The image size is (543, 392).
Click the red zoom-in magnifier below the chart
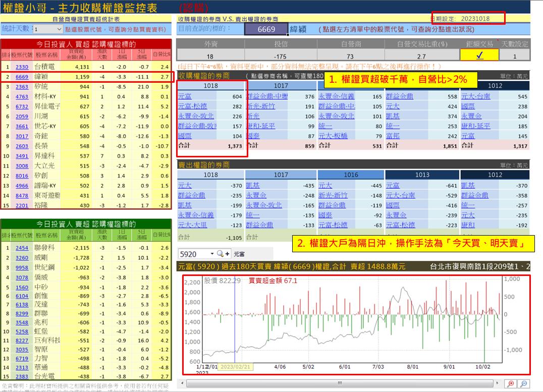point(510,384)
